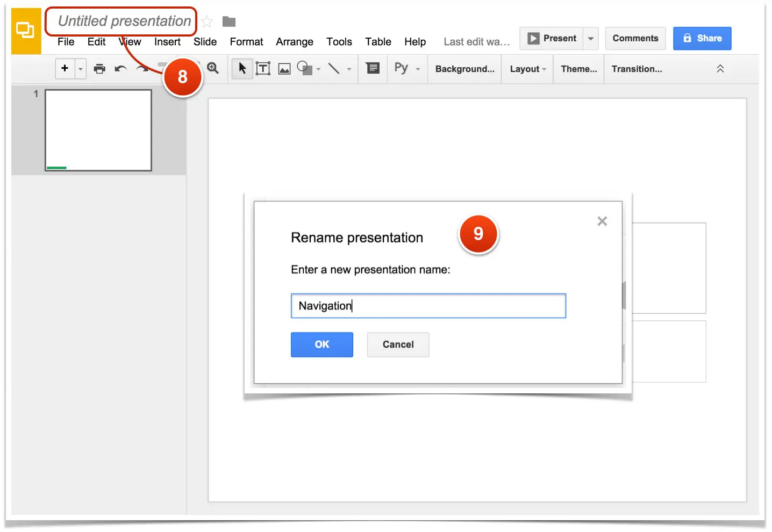Screen dimensions: 772x532
Task: Expand the new slide dropdown arrow
Action: [81, 69]
